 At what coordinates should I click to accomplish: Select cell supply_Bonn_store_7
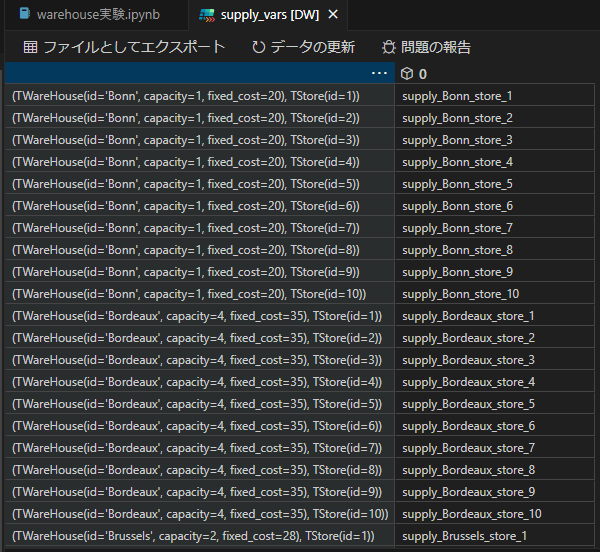(x=494, y=228)
